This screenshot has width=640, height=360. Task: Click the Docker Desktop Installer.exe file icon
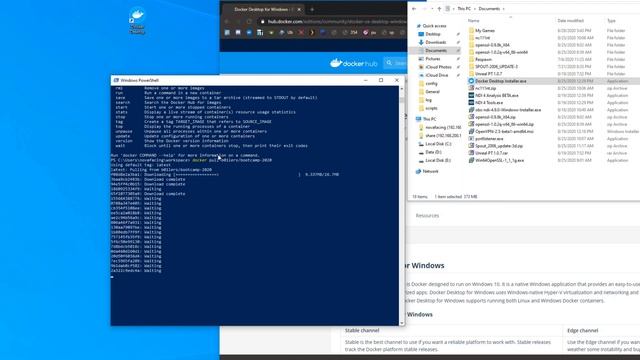tap(471, 81)
